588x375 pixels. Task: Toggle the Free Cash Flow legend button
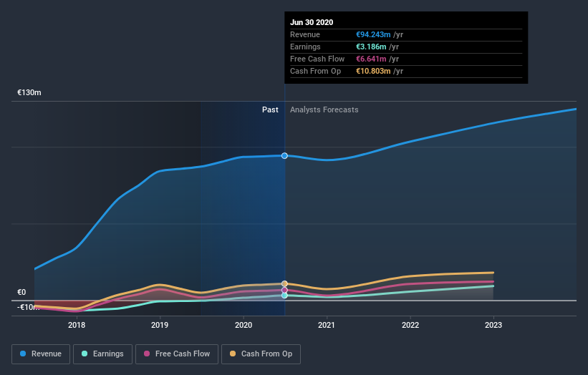(177, 354)
